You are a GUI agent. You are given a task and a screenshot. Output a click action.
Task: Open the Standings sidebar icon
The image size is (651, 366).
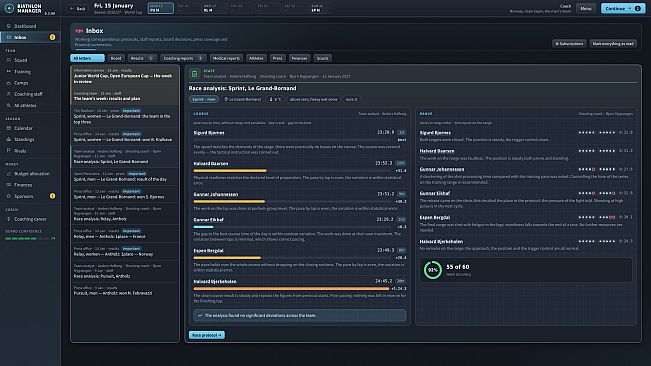point(9,139)
